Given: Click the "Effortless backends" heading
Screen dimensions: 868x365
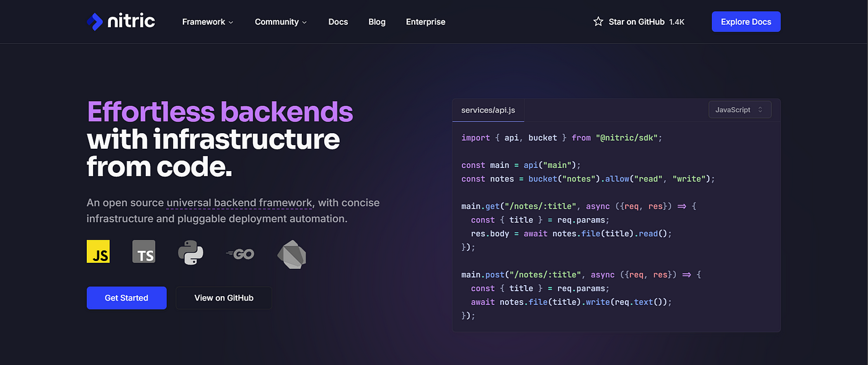Looking at the screenshot, I should [x=220, y=112].
